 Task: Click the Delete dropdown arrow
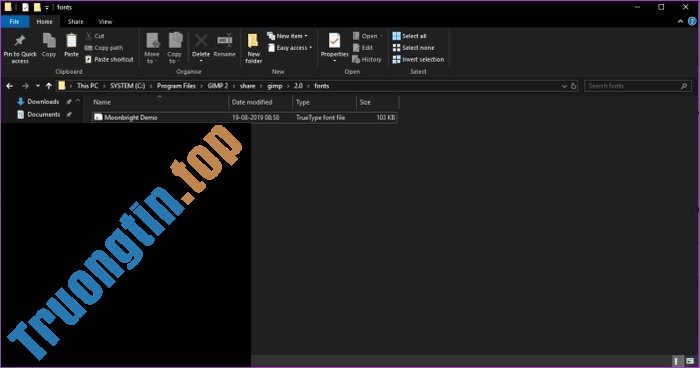tap(201, 61)
